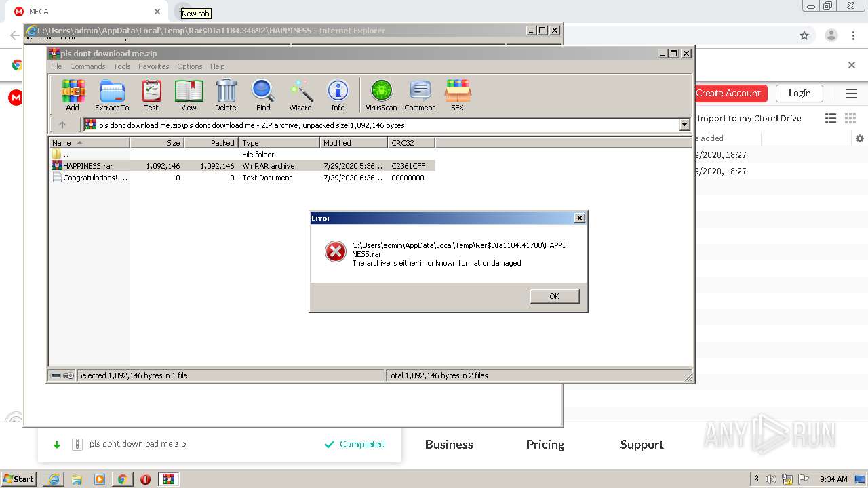868x488 pixels.
Task: Open the View tool in WinRAR
Action: (189, 95)
